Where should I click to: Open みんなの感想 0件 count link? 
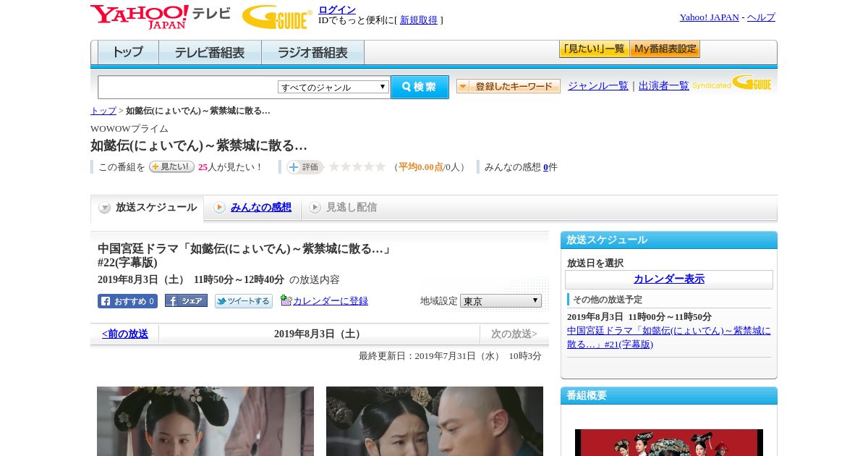pos(546,167)
